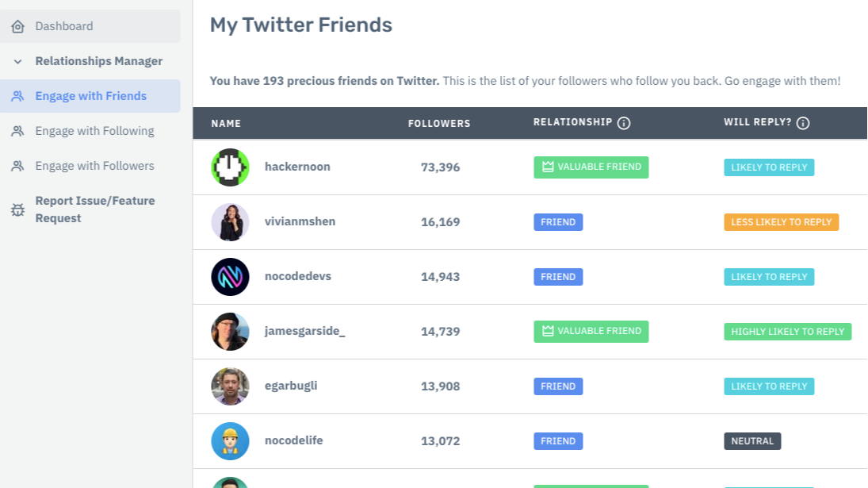868x488 pixels.
Task: Click the Engage with Followers people icon
Action: pyautogui.click(x=17, y=166)
